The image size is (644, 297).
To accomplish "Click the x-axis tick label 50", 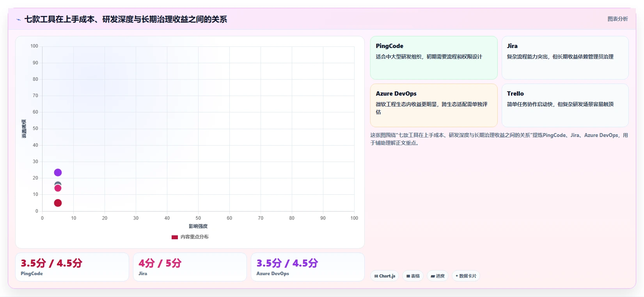I will click(x=198, y=218).
